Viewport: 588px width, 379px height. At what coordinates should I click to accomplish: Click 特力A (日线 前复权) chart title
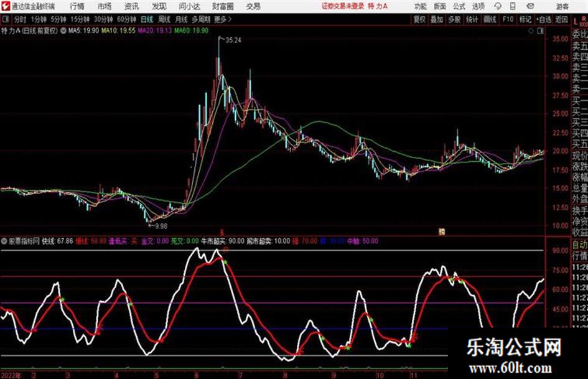30,30
